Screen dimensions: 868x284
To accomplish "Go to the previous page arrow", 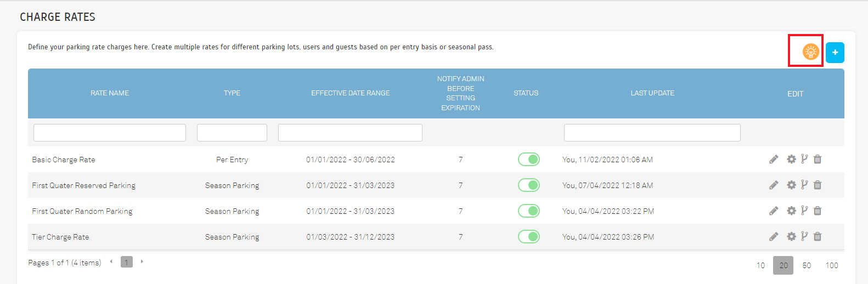I will pyautogui.click(x=111, y=262).
